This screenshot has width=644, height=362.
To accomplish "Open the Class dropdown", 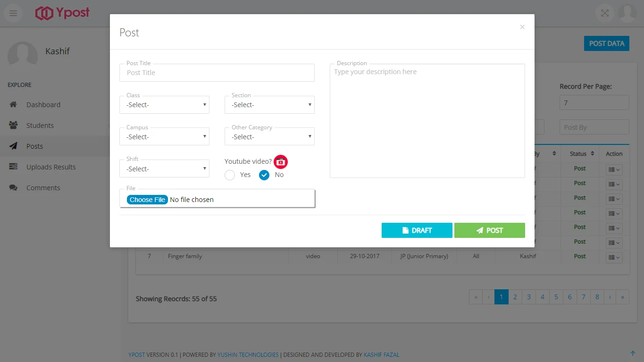I will point(165,105).
